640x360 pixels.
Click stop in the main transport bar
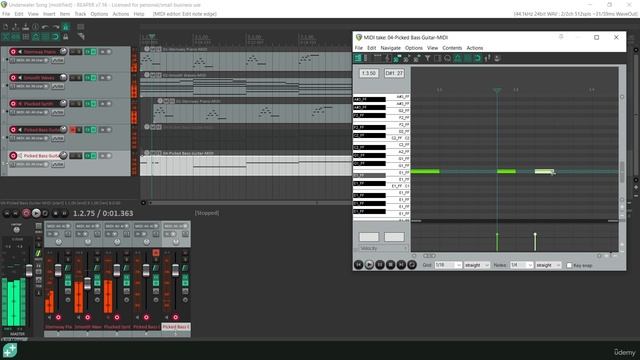pyautogui.click(x=56, y=213)
